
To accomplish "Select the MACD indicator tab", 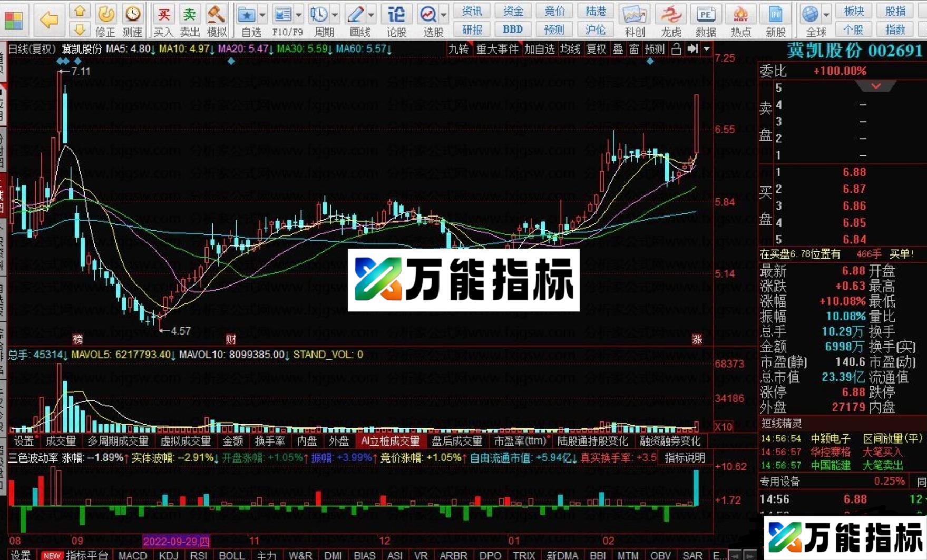I will (x=133, y=555).
